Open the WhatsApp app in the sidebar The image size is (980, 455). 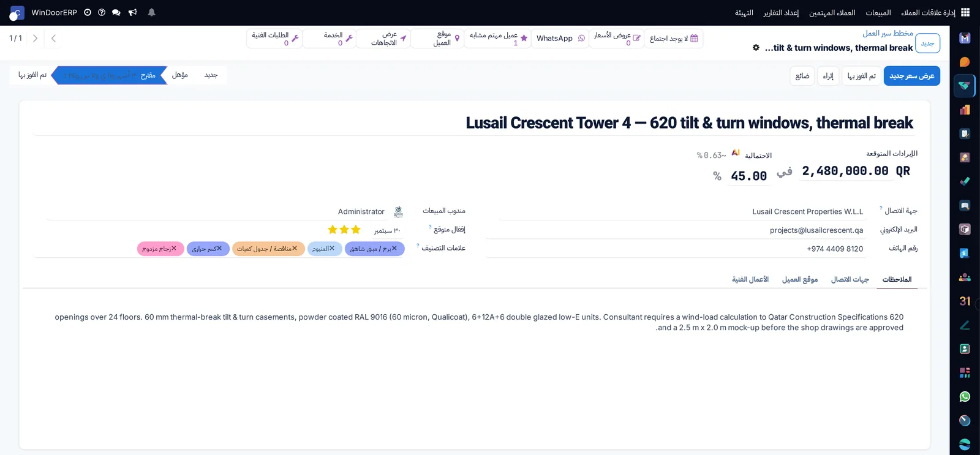tap(965, 397)
